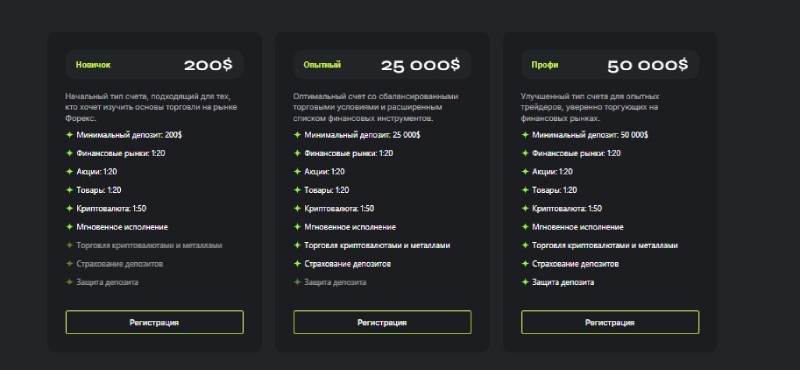The image size is (800, 370).
Task: Click dimmed star next to Защита депозита in Новичок
Action: (x=69, y=282)
